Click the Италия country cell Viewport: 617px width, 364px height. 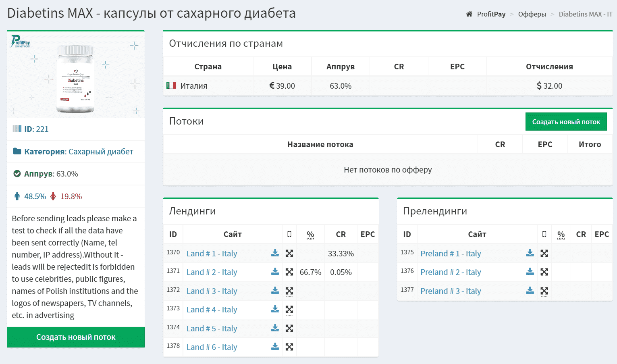[208, 86]
